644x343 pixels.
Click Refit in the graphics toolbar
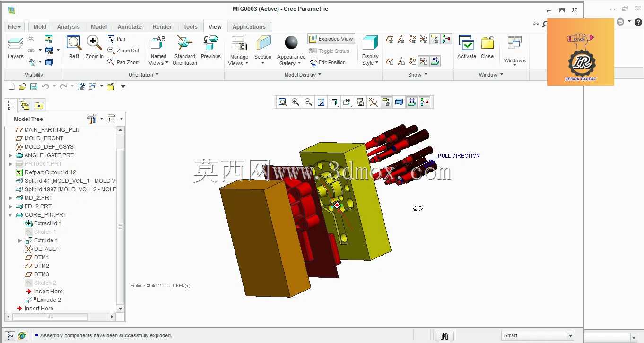[283, 102]
